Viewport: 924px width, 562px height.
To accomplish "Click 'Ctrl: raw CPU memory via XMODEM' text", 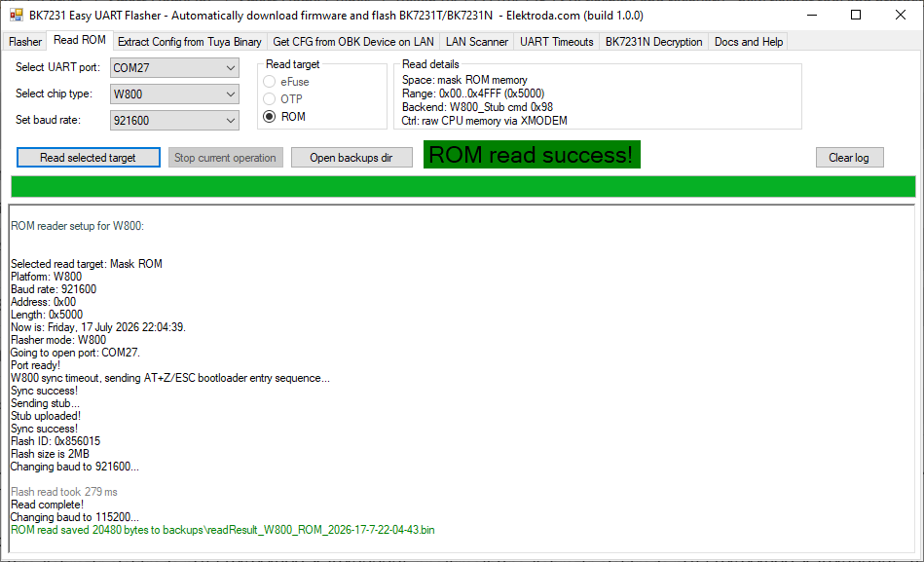I will pos(484,121).
